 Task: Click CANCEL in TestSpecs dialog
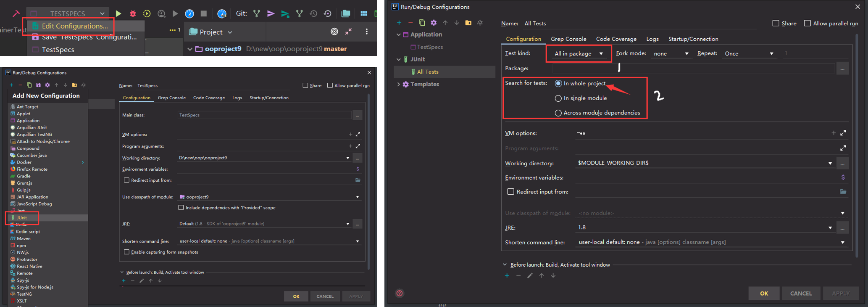[325, 296]
